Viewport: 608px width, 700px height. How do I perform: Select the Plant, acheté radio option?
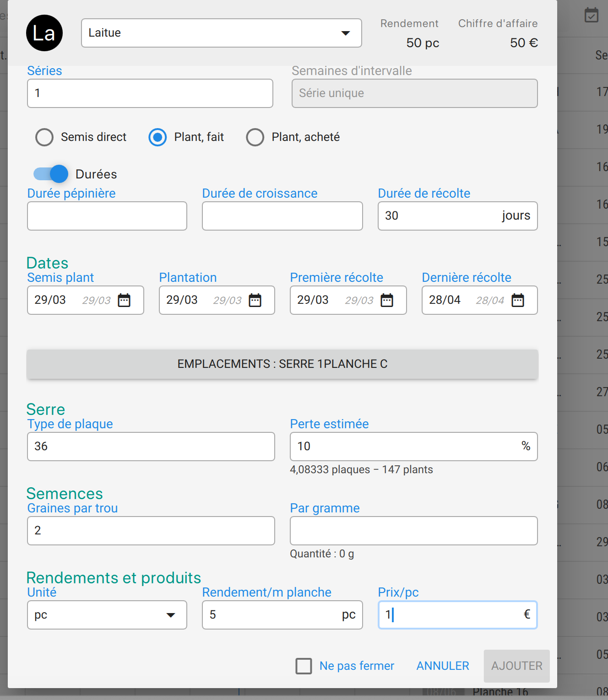coord(255,137)
